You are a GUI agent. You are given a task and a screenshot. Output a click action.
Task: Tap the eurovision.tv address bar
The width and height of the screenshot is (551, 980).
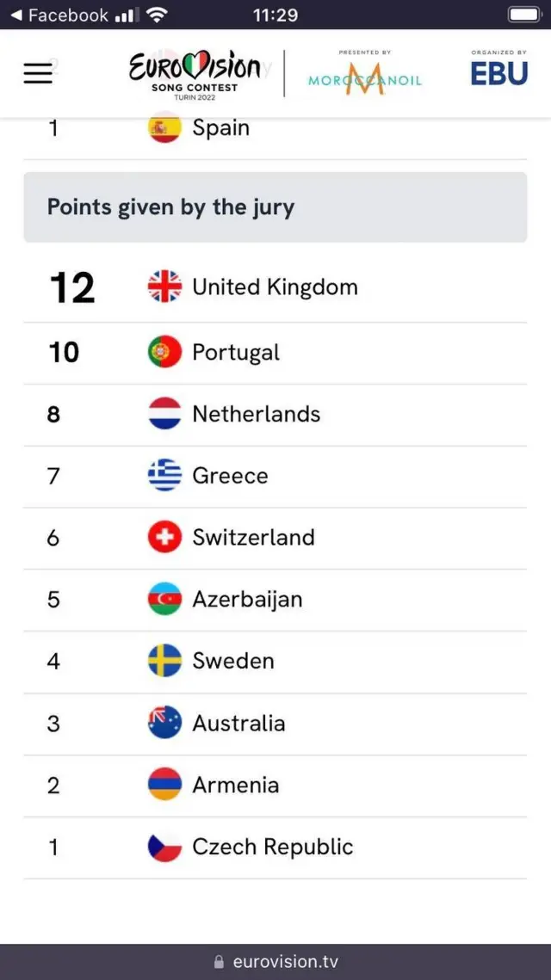coord(275,961)
